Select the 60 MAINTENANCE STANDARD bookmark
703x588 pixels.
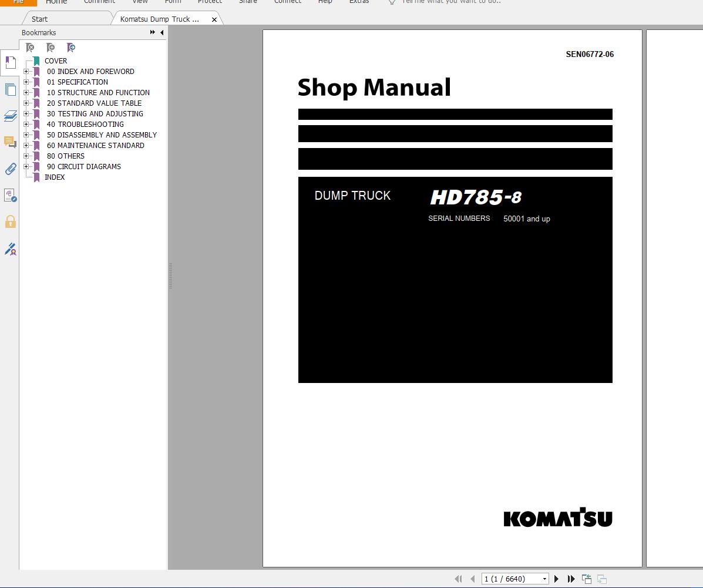[x=96, y=145]
